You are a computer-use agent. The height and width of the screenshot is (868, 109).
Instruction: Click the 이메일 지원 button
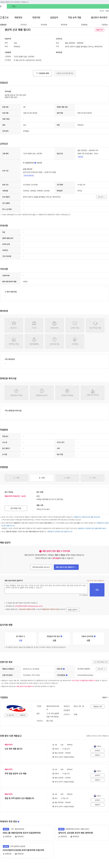pyautogui.click(x=16, y=508)
